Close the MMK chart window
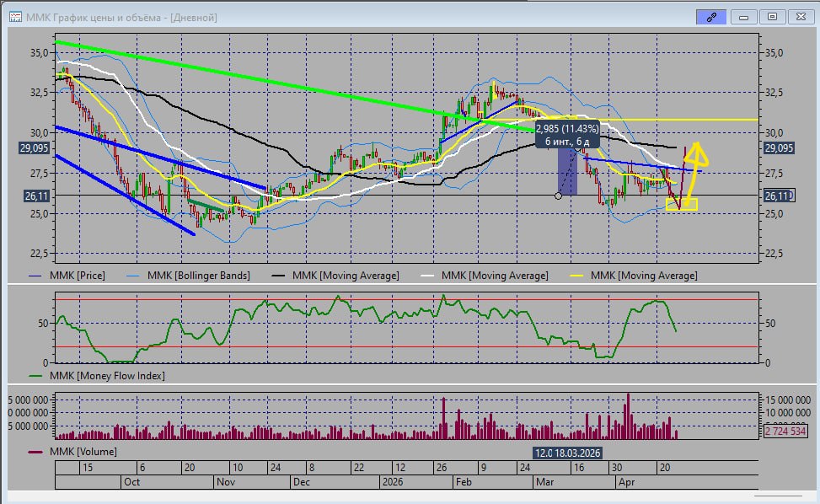The image size is (820, 504). tap(801, 17)
